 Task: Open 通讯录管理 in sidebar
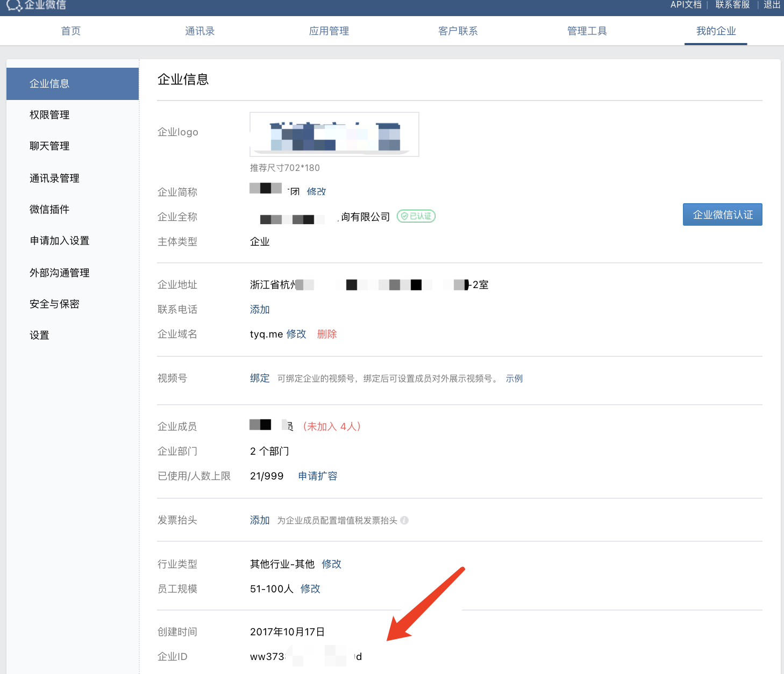click(54, 178)
